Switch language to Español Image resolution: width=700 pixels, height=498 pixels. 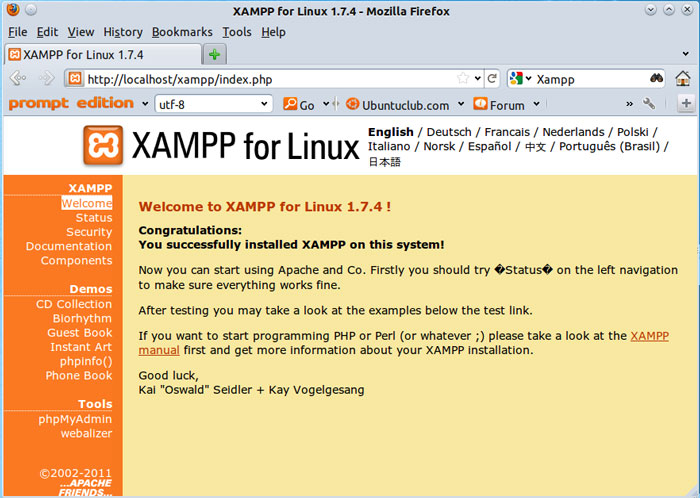pyautogui.click(x=489, y=146)
